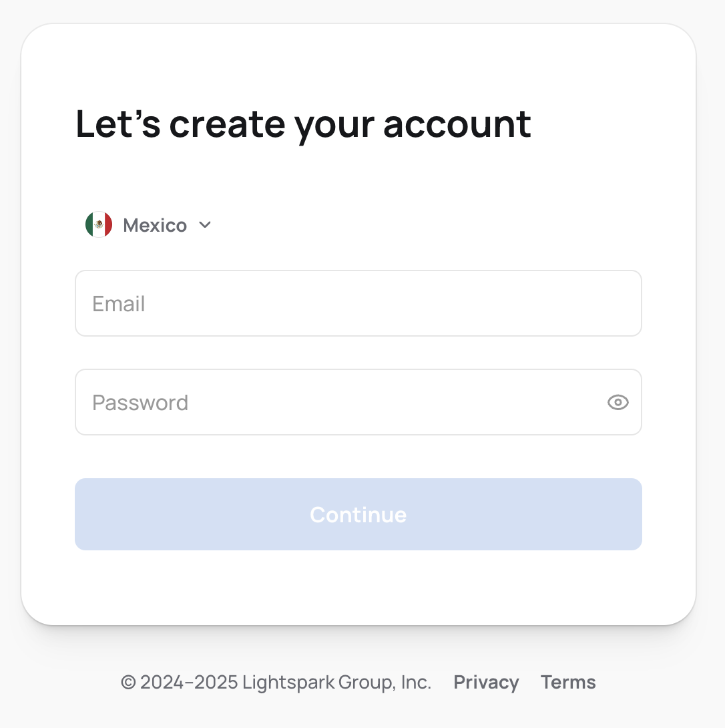Show password using the eye icon

618,402
